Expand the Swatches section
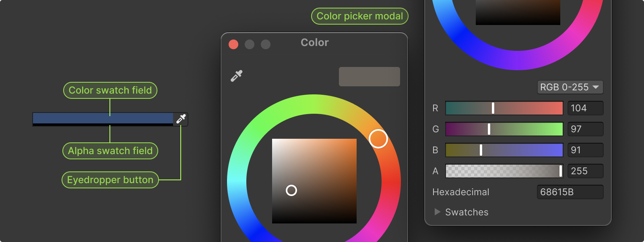 point(438,212)
